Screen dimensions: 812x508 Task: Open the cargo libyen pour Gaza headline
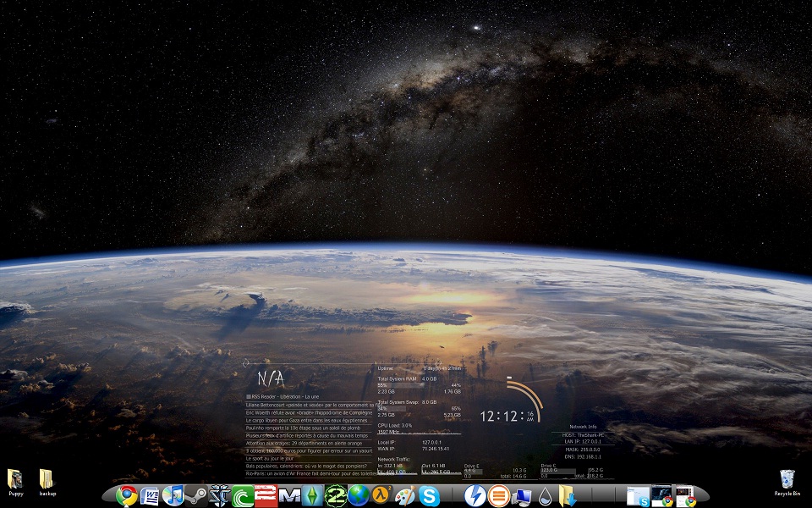(306, 421)
